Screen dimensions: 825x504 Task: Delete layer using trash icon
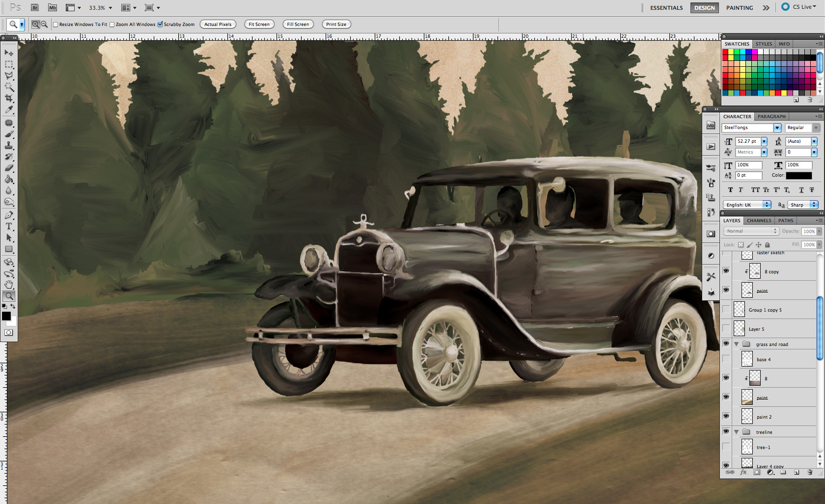click(810, 472)
